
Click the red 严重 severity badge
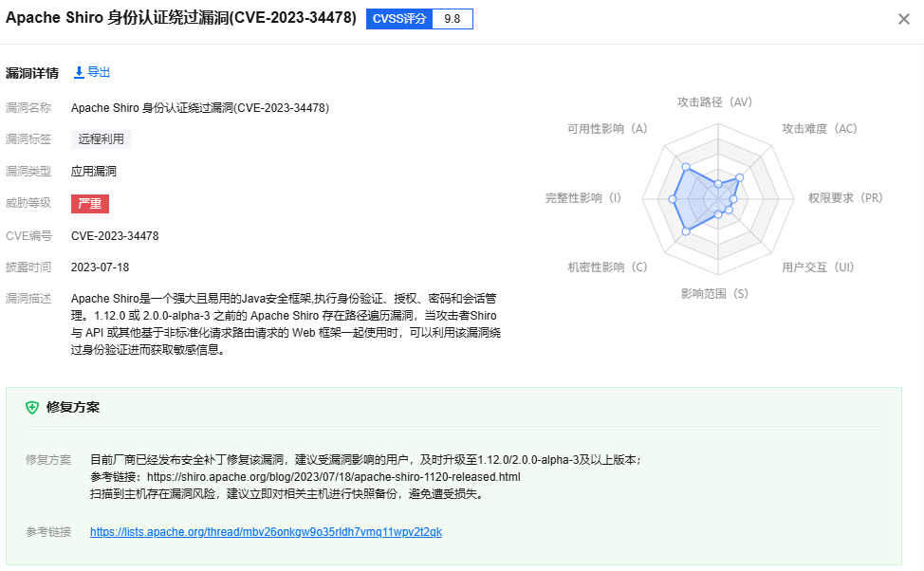[89, 203]
